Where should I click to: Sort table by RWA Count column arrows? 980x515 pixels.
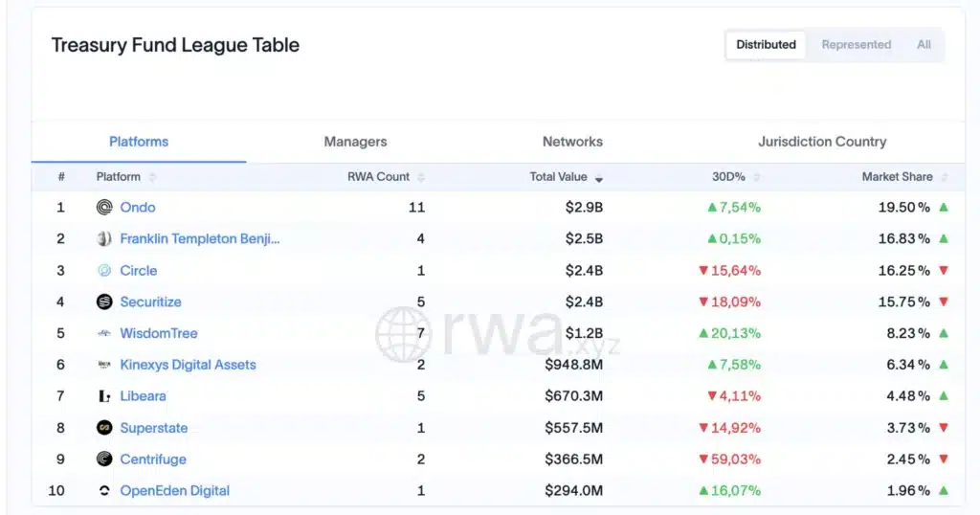421,177
